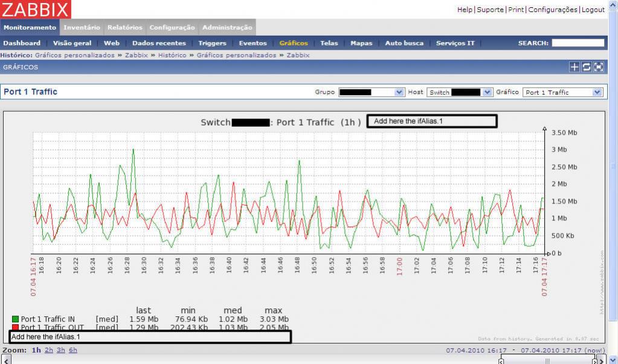This screenshot has width=618, height=364.
Task: Click the green Port 1 Traffic IN legend square
Action: [15, 319]
